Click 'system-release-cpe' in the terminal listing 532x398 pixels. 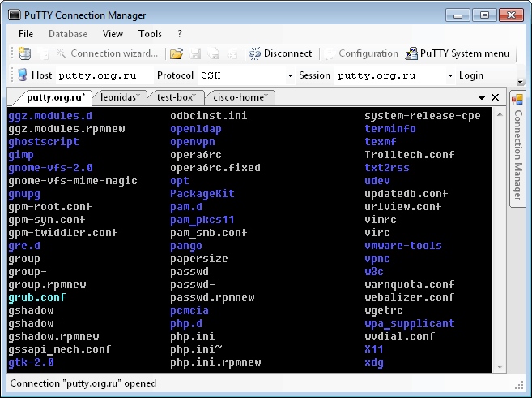pos(423,116)
